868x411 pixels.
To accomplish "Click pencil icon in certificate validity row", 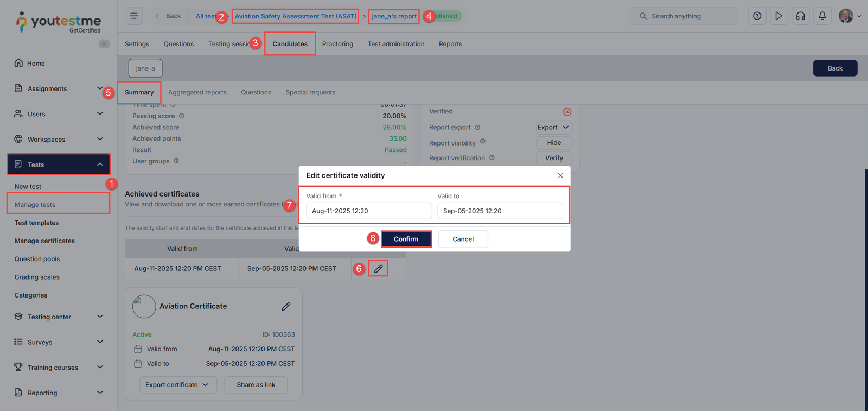I will 378,268.
